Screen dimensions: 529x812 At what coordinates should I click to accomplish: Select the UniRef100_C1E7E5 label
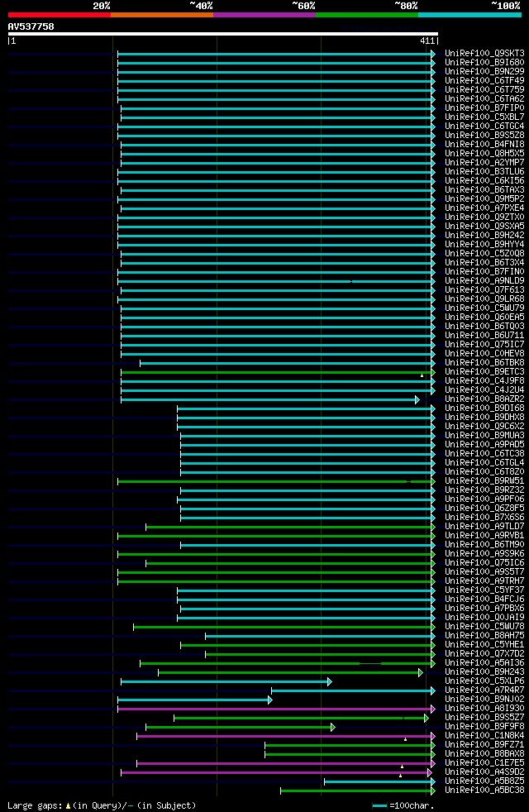[x=484, y=763]
